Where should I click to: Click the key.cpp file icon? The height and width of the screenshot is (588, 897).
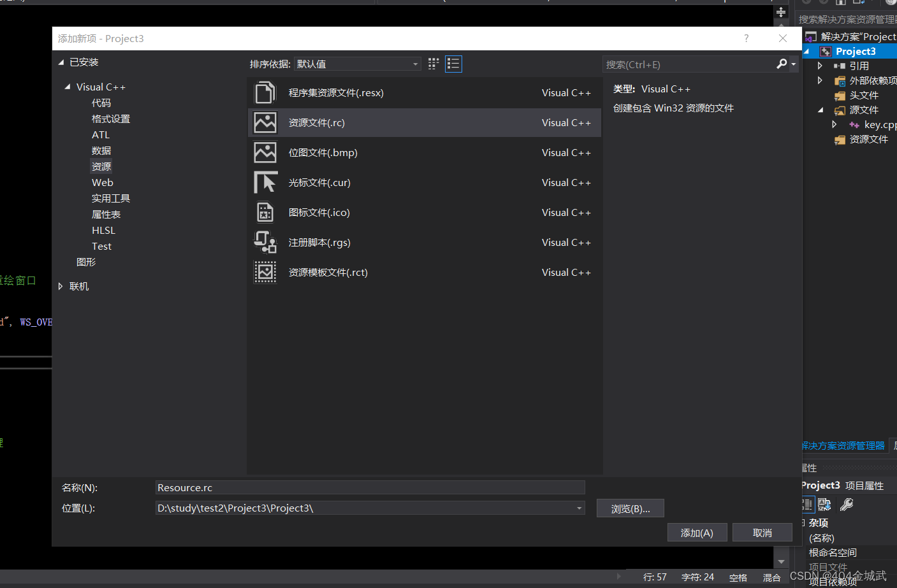tap(854, 125)
